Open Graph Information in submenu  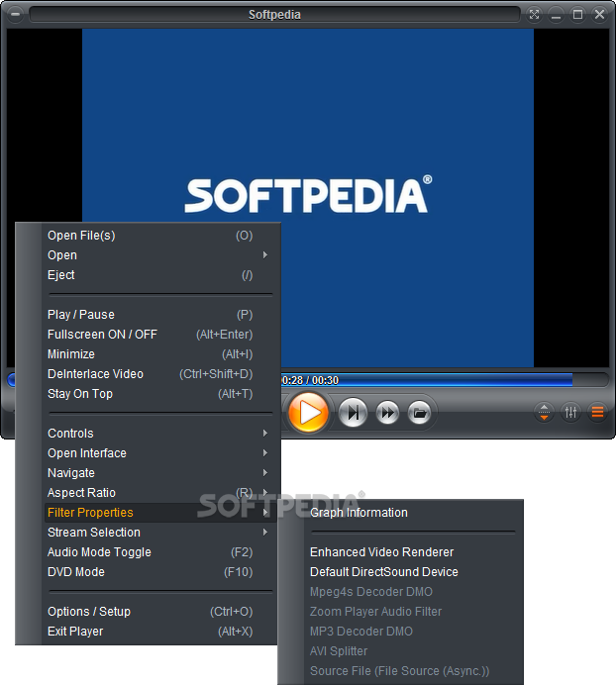coord(413,513)
